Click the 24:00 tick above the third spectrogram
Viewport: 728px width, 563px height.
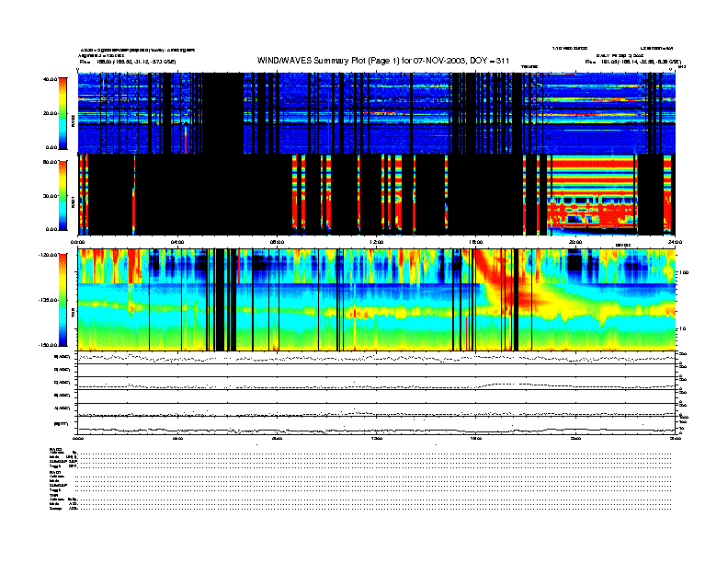[675, 242]
